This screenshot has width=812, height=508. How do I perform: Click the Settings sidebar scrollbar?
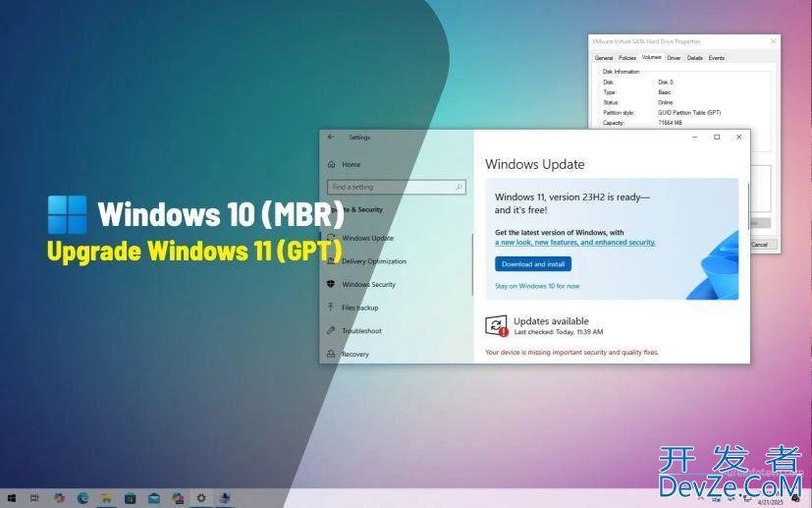click(x=472, y=264)
